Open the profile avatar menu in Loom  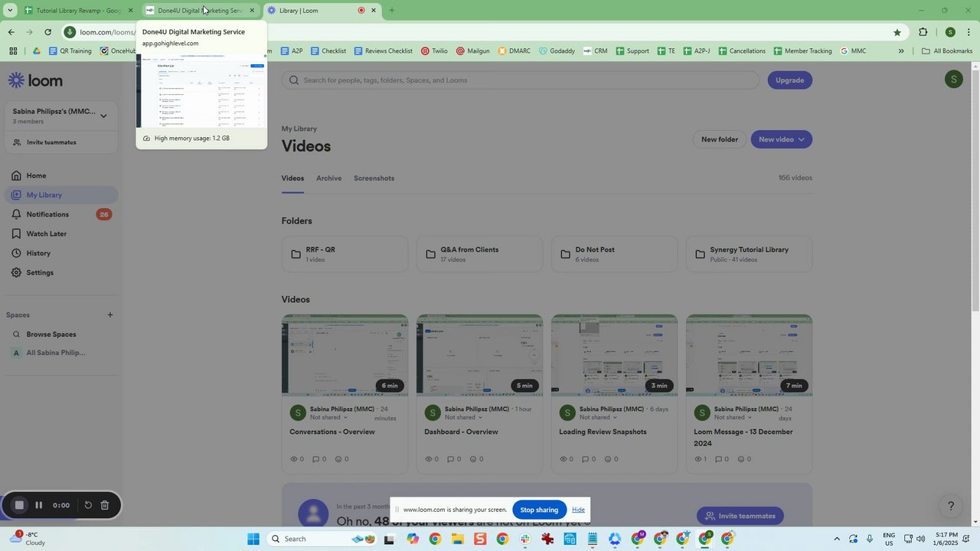point(953,79)
